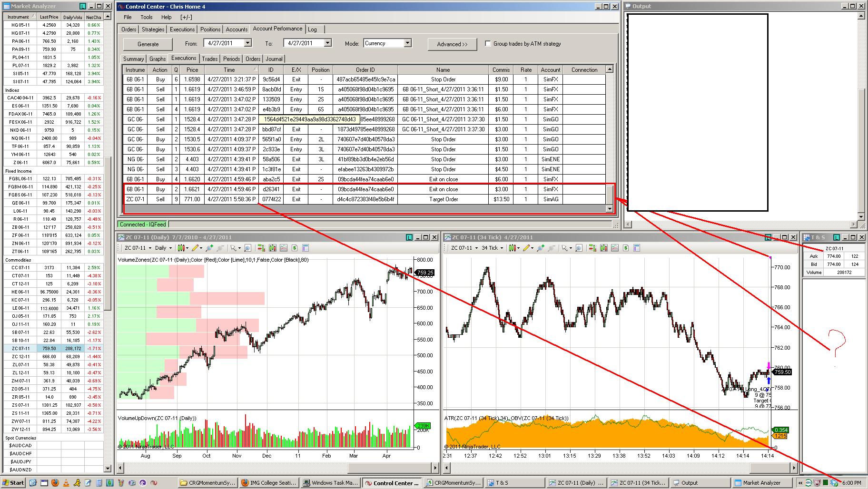
Task: Open data box icon in 34 Tick chart
Action: click(x=637, y=248)
